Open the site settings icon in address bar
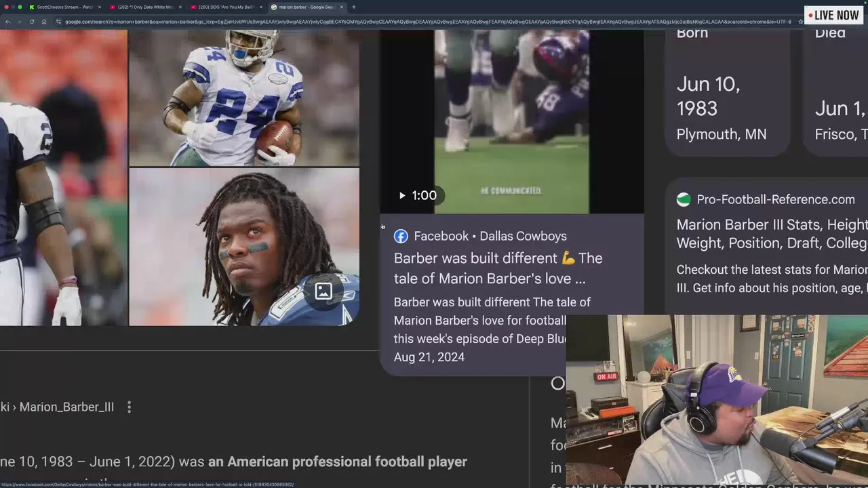 59,22
